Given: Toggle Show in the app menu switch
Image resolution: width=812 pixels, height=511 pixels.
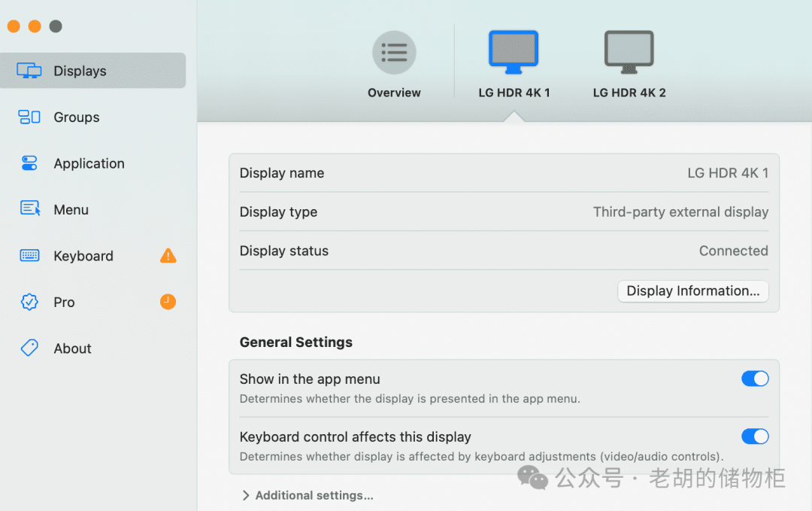Looking at the screenshot, I should coord(755,379).
